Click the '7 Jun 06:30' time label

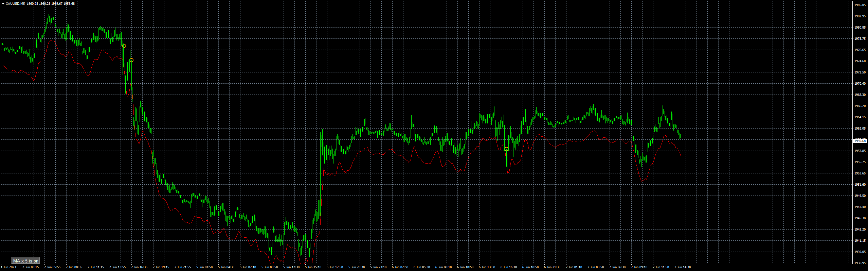[617, 267]
